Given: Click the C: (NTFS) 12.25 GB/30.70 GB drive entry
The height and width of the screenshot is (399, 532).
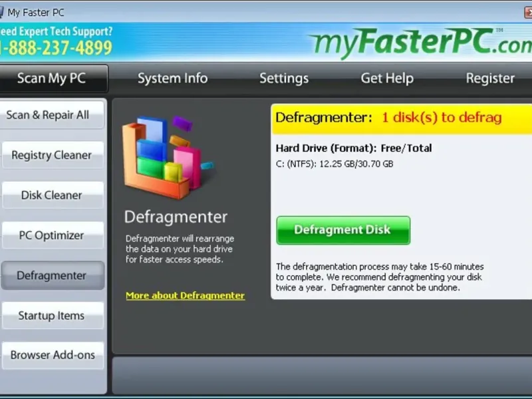Looking at the screenshot, I should point(334,164).
